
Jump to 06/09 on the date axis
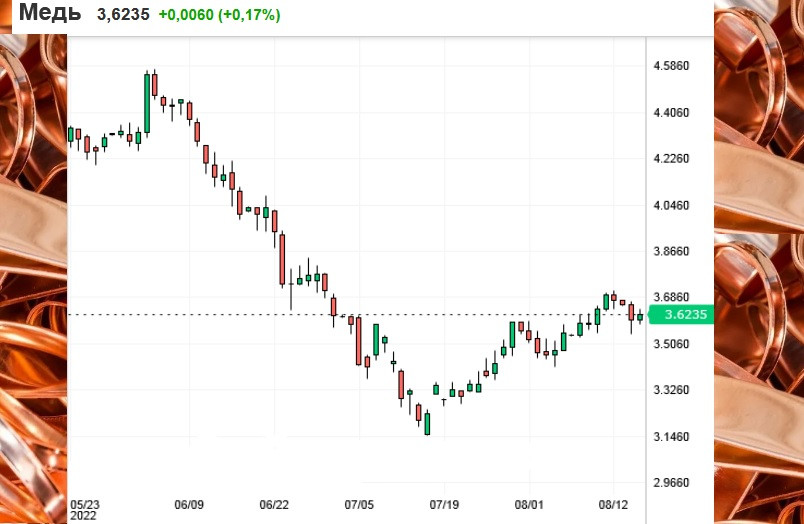(189, 506)
